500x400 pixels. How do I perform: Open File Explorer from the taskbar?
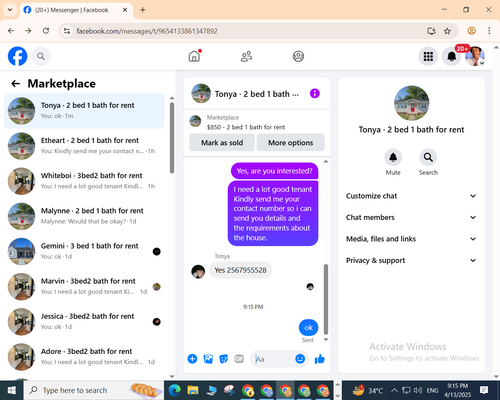[193, 390]
